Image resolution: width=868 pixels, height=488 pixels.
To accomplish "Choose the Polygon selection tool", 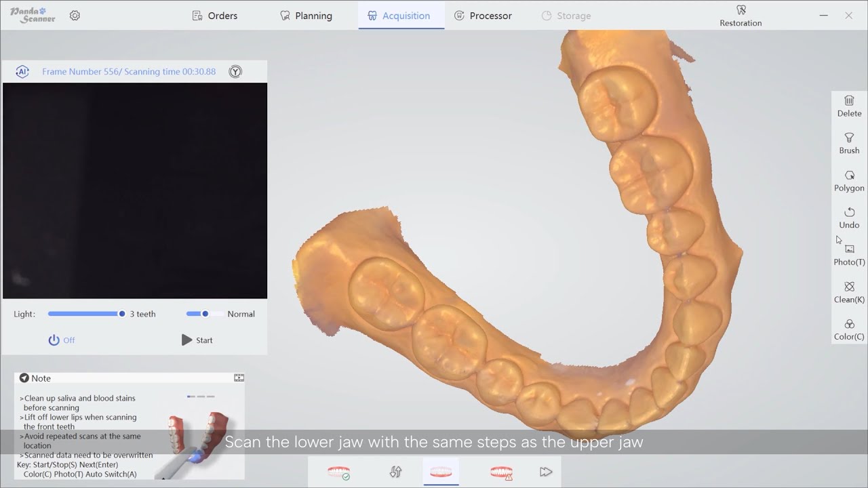I will 849,180.
